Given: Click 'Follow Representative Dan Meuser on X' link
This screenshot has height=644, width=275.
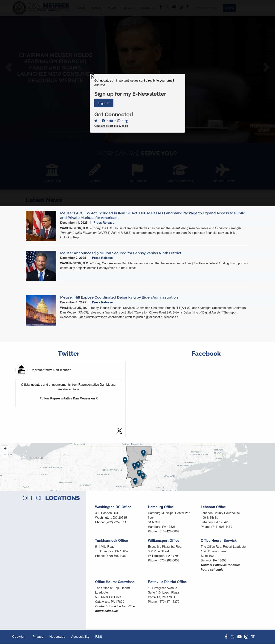Looking at the screenshot, I should 69,398.
